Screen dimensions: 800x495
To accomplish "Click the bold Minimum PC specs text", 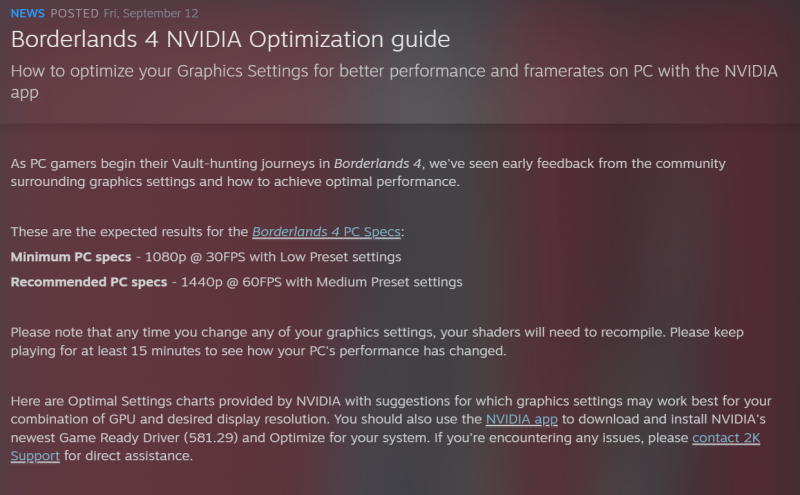I will click(71, 257).
